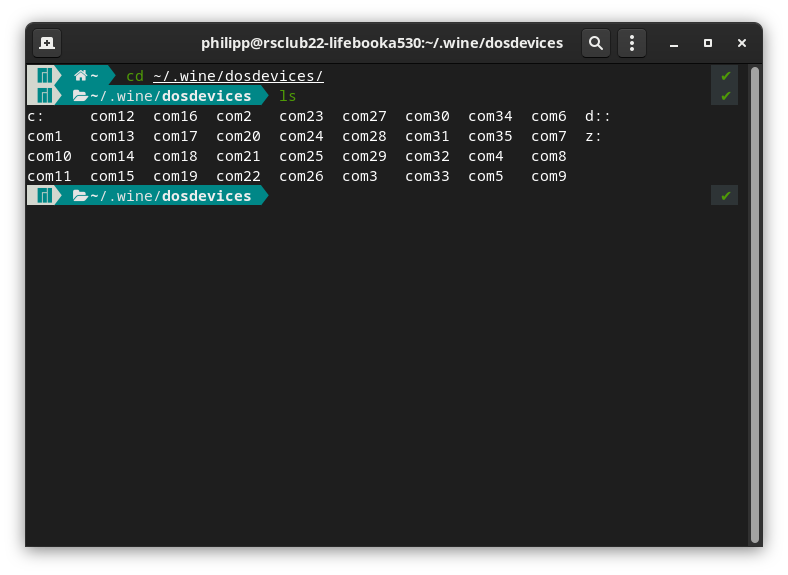Click the 'com2' entry
Viewport: 788px width, 575px height.
tap(234, 117)
